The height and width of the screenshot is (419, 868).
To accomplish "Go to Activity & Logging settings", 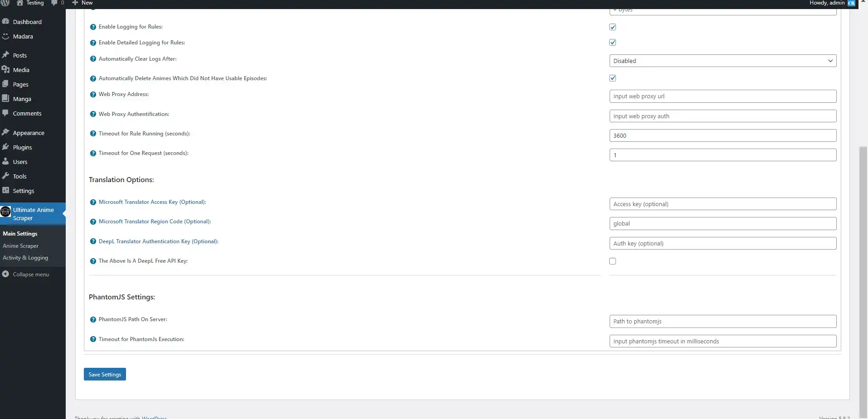I will pyautogui.click(x=25, y=257).
